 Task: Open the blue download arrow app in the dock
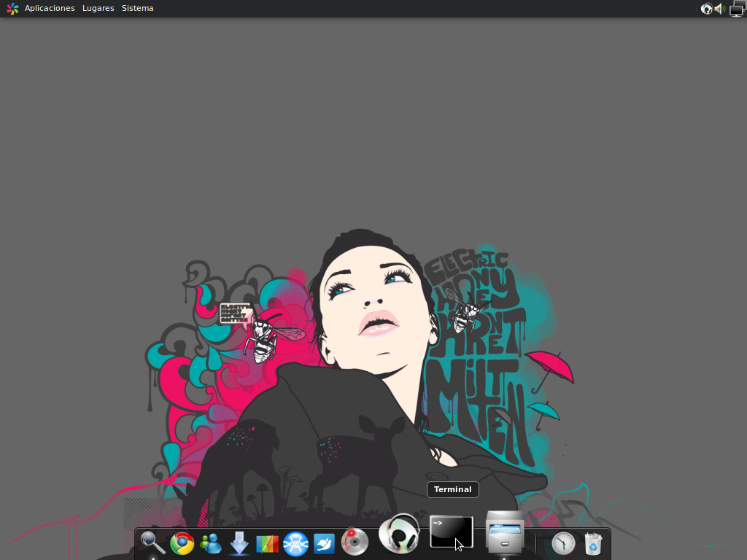tap(239, 543)
